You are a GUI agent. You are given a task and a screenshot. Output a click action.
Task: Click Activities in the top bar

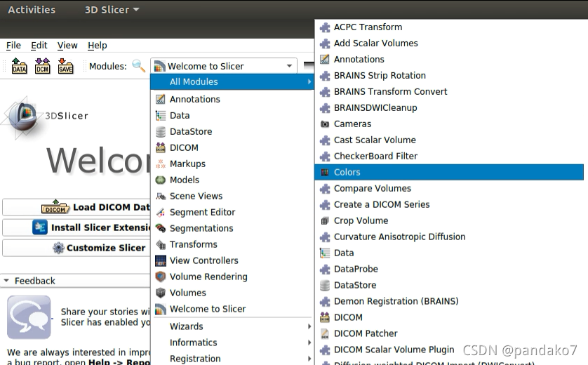32,10
